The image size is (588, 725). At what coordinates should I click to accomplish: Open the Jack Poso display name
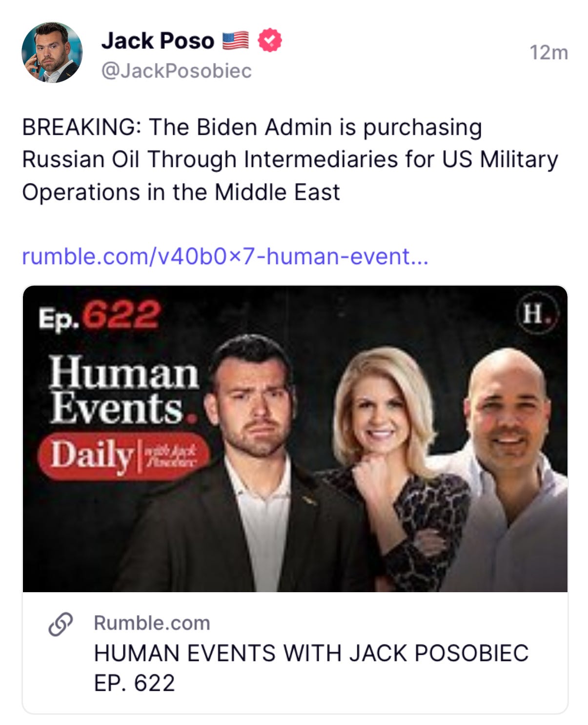click(158, 41)
